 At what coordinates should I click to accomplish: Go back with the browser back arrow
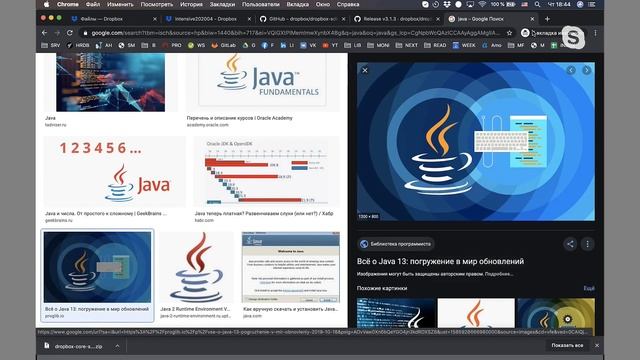pyautogui.click(x=44, y=33)
